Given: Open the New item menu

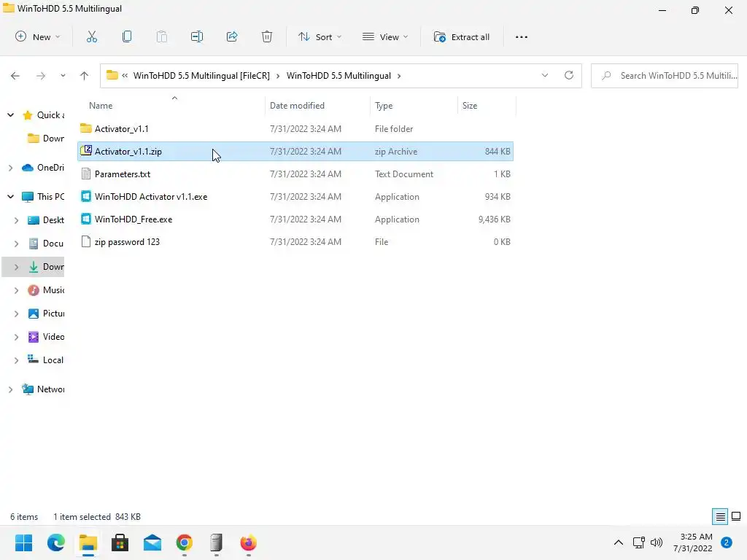Looking at the screenshot, I should pyautogui.click(x=38, y=36).
